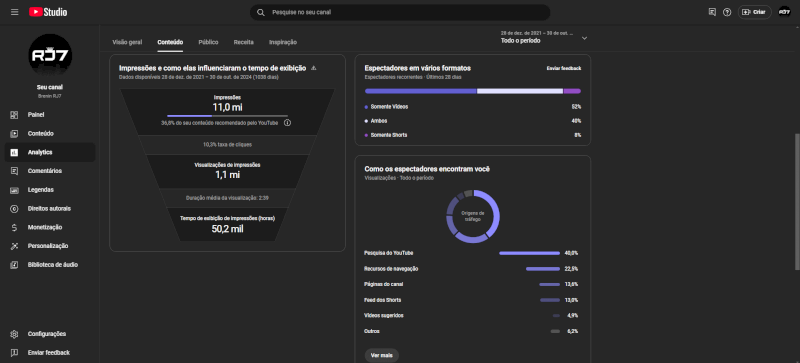
Task: Click the Personalização wand icon
Action: pos(14,246)
